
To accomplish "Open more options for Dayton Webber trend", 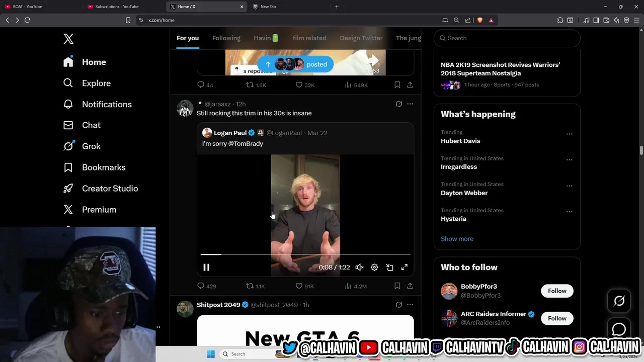I will pyautogui.click(x=569, y=186).
